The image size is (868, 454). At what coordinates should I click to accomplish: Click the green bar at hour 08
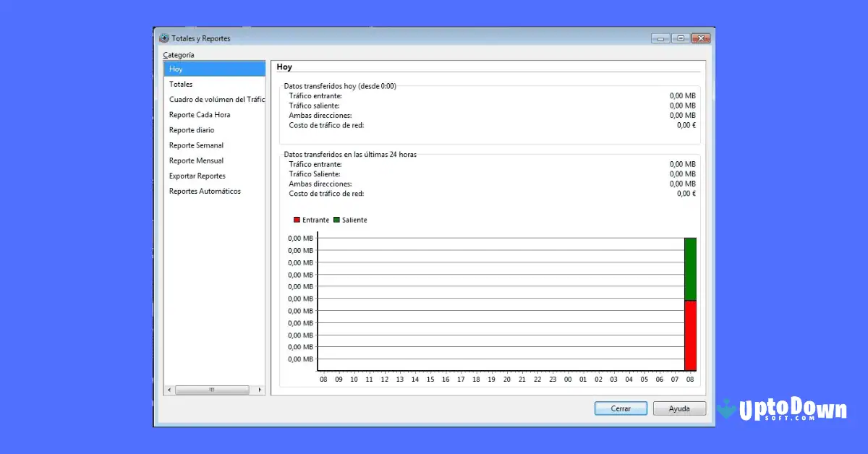[689, 267]
